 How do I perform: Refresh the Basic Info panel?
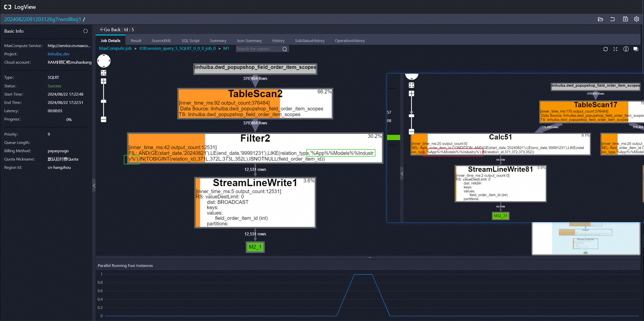pyautogui.click(x=85, y=31)
